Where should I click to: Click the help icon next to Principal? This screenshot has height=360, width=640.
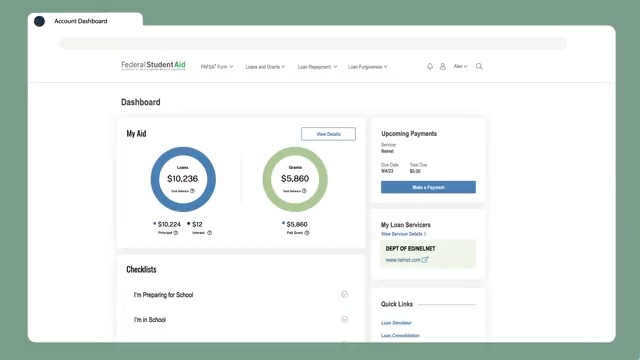coord(176,233)
